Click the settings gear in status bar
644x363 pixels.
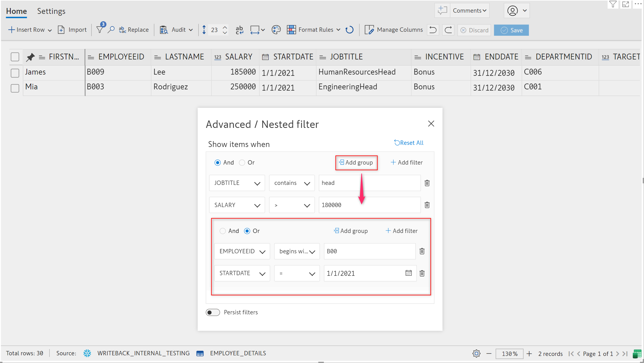click(476, 353)
